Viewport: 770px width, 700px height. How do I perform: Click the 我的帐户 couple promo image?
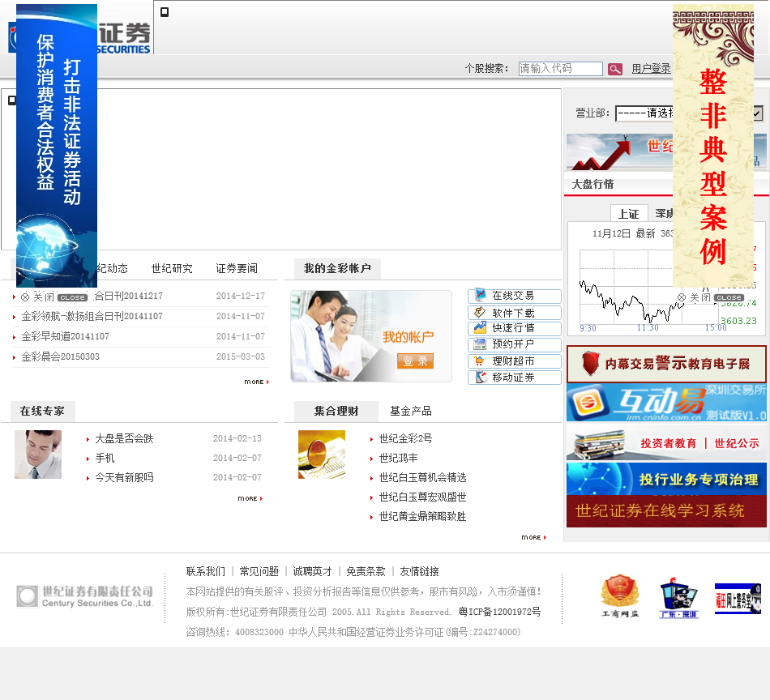370,336
